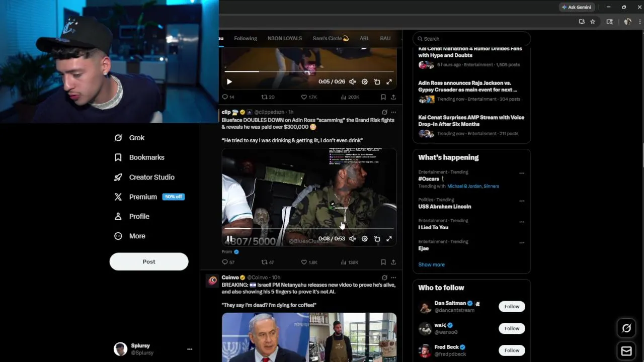Seek on the Blueface video progress bar
644x362 pixels.
309,228
